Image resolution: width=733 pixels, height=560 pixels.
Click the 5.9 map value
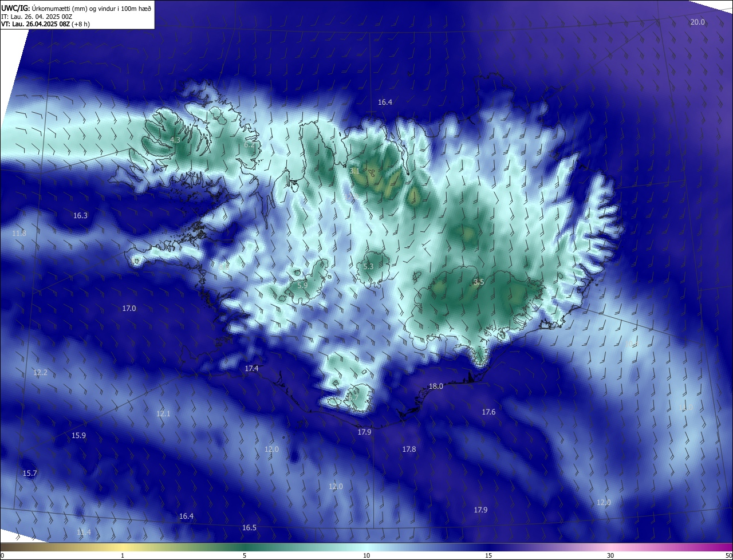pos(302,285)
